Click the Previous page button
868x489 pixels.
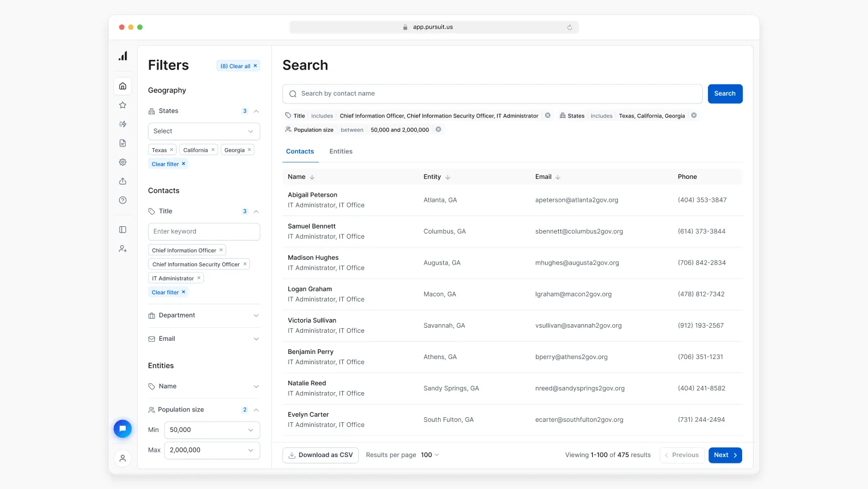pos(682,455)
